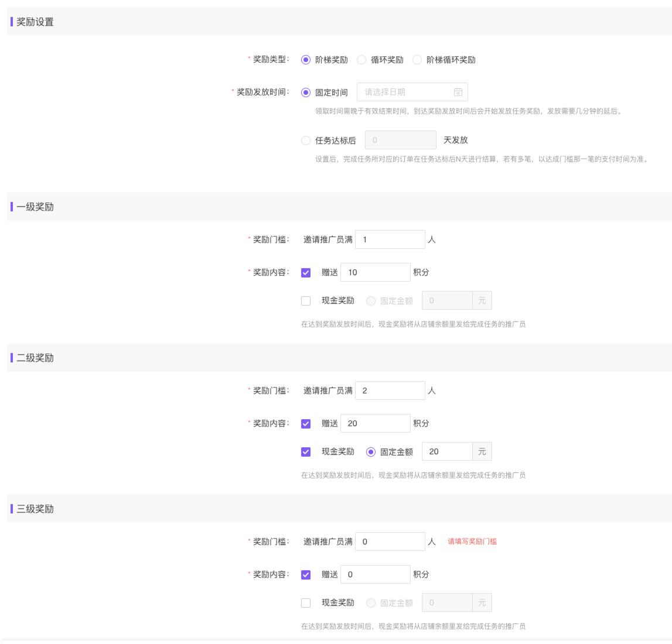Click 三级奖励 invite threshold input
The image size is (672, 644).
[x=390, y=542]
